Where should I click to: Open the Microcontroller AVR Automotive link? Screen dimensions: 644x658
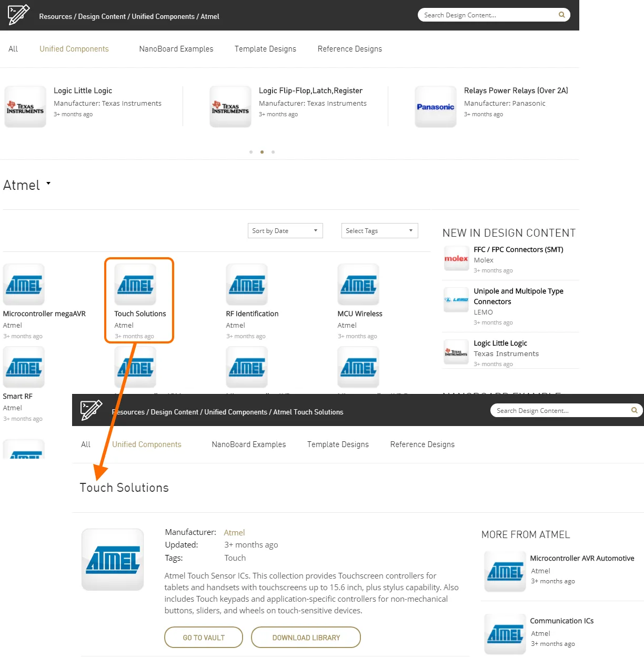tap(582, 559)
